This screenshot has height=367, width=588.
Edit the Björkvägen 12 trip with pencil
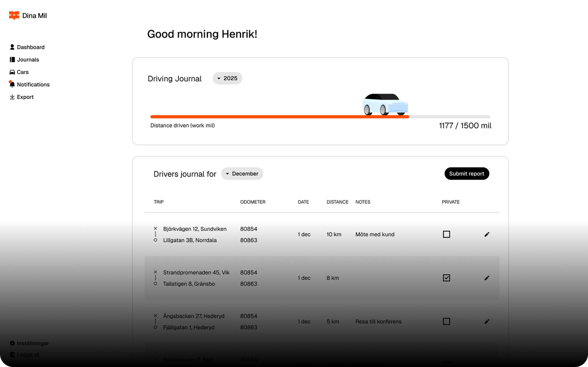487,234
